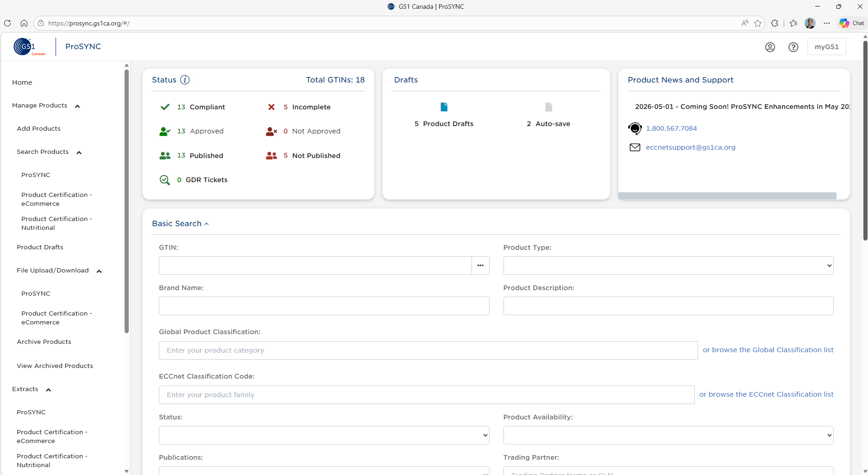
Task: Click the 2026-05-01 ProSYNC Enhancements news item
Action: [742, 107]
